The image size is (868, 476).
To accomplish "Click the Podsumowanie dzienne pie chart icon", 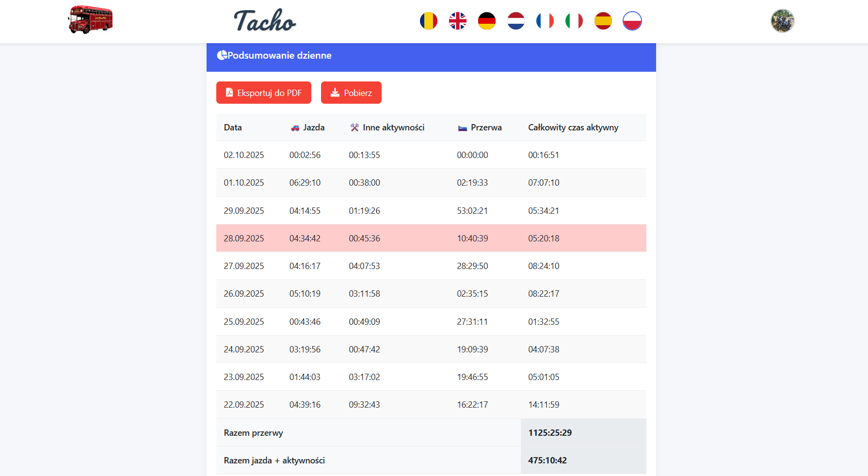I will point(222,55).
